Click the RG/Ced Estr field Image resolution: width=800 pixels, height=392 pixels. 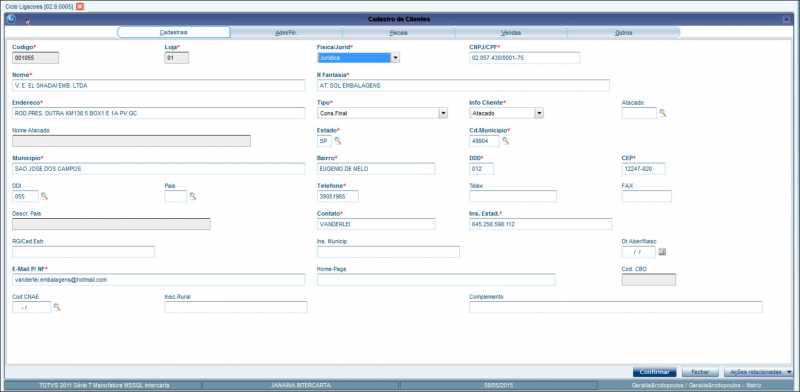click(83, 252)
